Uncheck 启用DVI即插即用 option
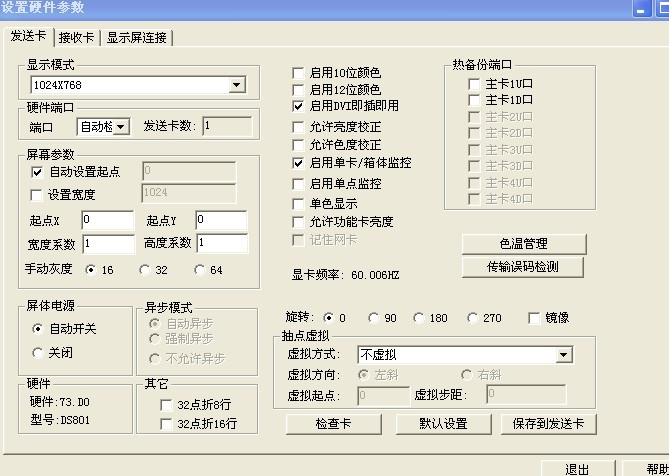669x476 pixels. pos(298,105)
